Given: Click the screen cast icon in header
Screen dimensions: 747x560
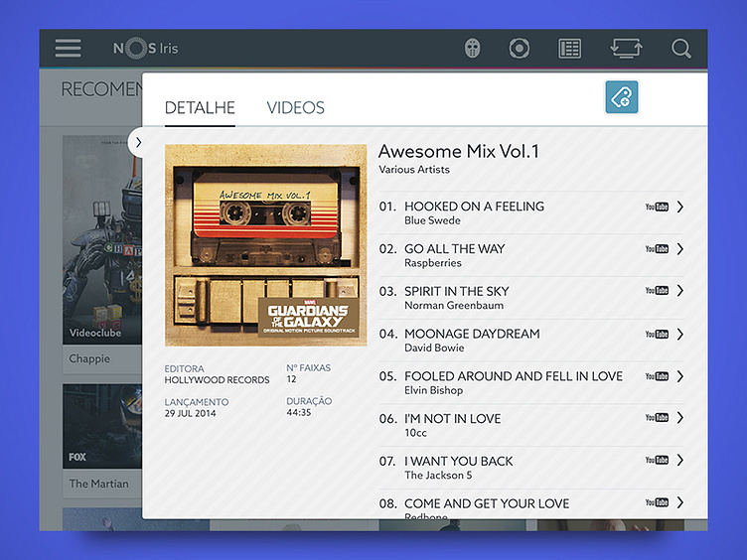Looking at the screenshot, I should point(626,48).
